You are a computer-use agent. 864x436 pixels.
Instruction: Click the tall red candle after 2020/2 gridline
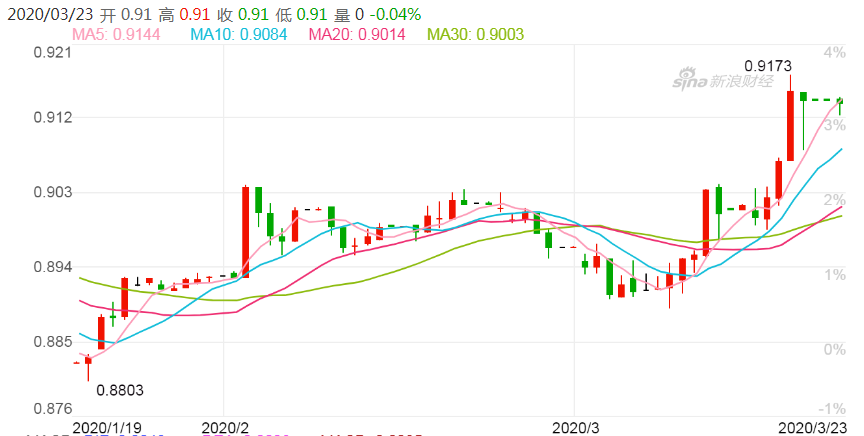[246, 232]
